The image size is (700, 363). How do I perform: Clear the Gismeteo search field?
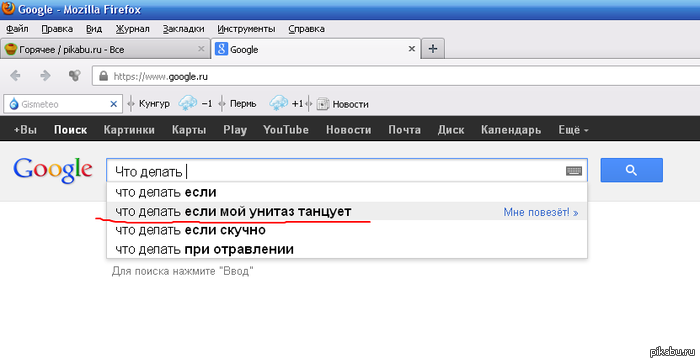tap(113, 104)
